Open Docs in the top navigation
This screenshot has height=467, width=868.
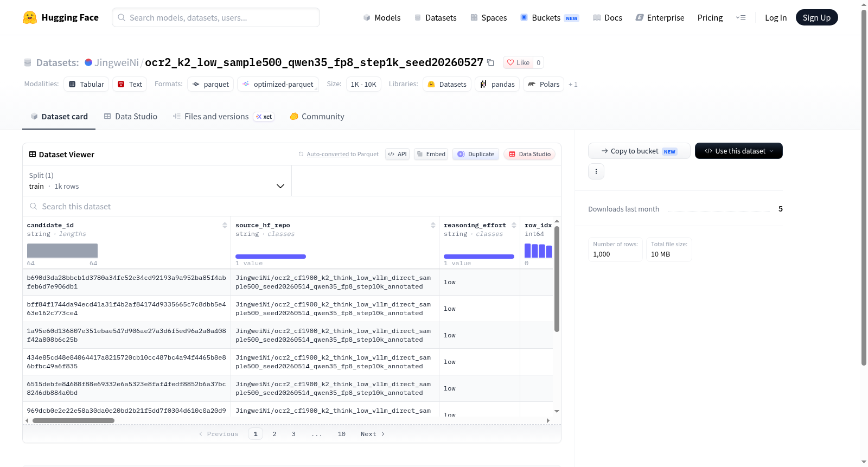pos(608,17)
